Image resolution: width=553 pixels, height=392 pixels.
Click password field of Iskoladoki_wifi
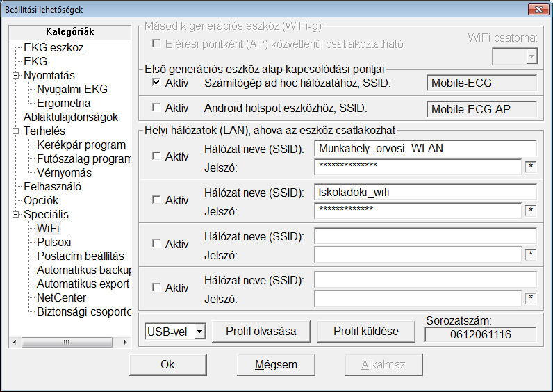(418, 211)
